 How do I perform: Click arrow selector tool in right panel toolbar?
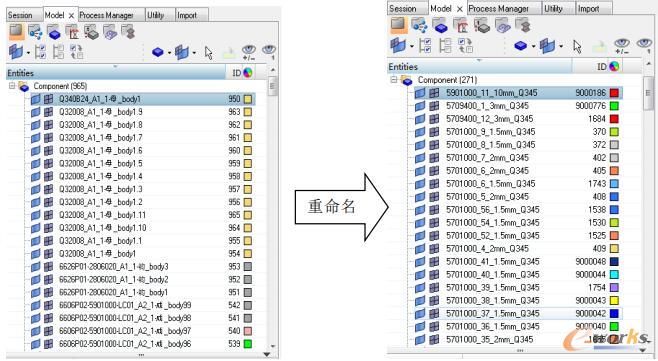click(x=577, y=46)
